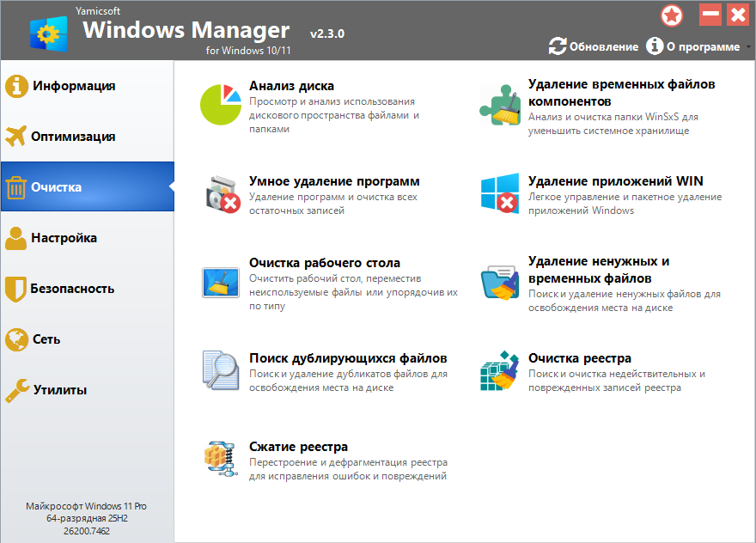The image size is (756, 543).
Task: Click the Registry Cleaner (Очистка реестра) icon
Action: pyautogui.click(x=500, y=370)
